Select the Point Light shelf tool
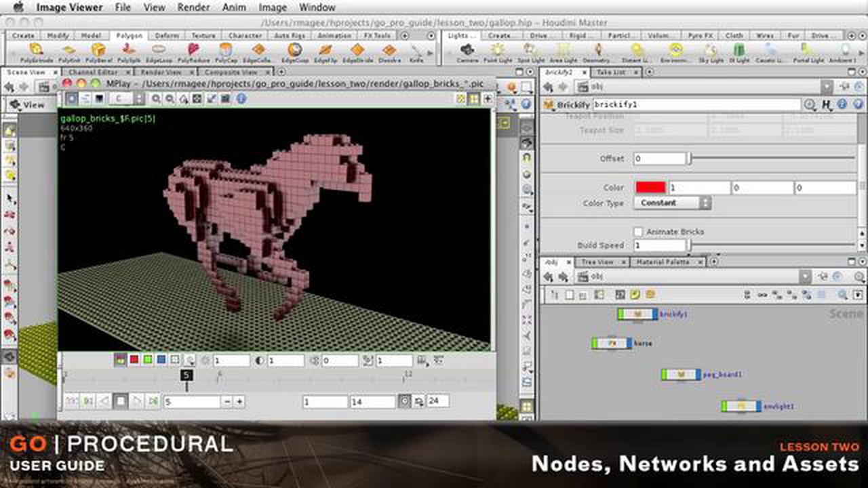The width and height of the screenshot is (868, 488). pyautogui.click(x=498, y=50)
